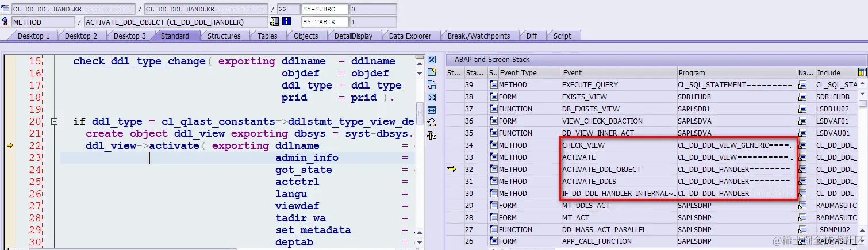Click the navigation icon in VIEW_CHECK_DBACTION row
868x250 pixels.
coord(802,121)
